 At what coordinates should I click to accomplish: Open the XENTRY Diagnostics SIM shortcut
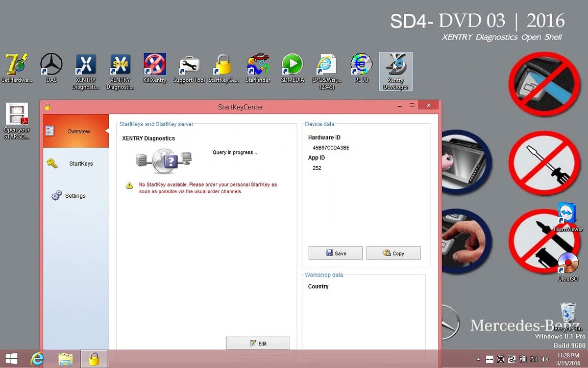[x=120, y=72]
